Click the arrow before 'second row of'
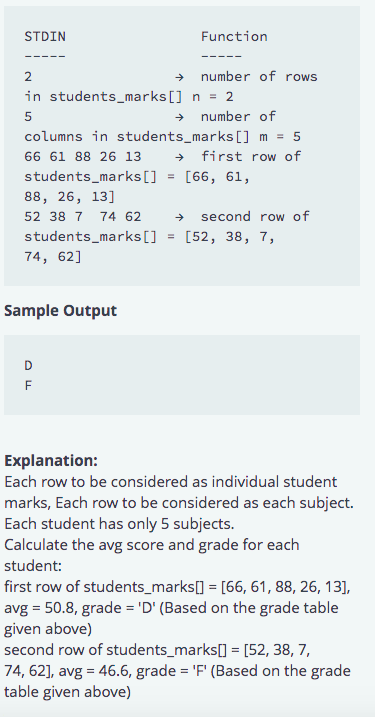The height and width of the screenshot is (717, 375). [x=180, y=217]
